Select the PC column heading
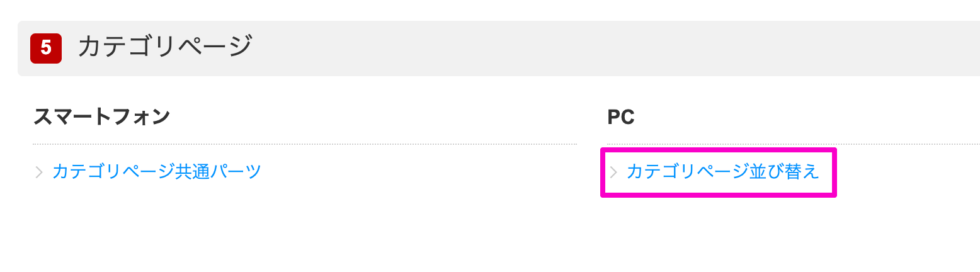 click(620, 116)
